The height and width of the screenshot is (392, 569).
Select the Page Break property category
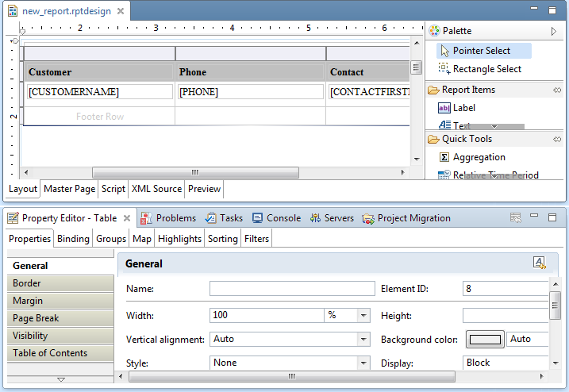click(60, 318)
